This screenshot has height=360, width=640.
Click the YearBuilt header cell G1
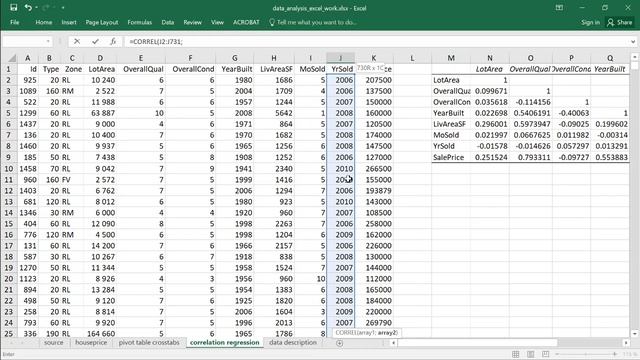tap(234, 69)
